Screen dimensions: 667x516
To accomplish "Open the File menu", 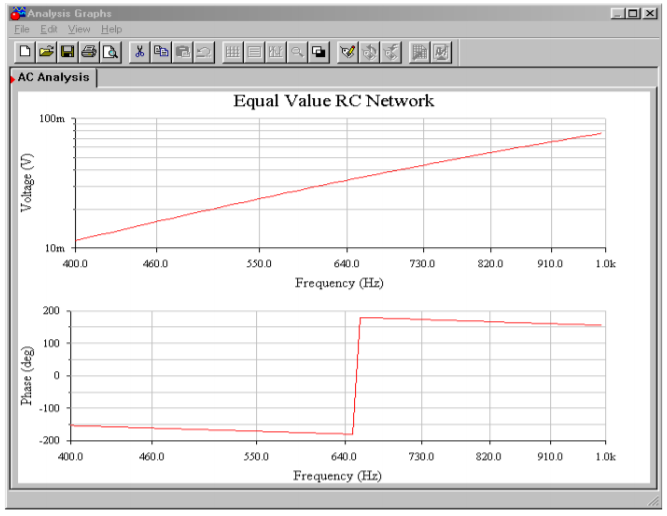I will pyautogui.click(x=21, y=29).
